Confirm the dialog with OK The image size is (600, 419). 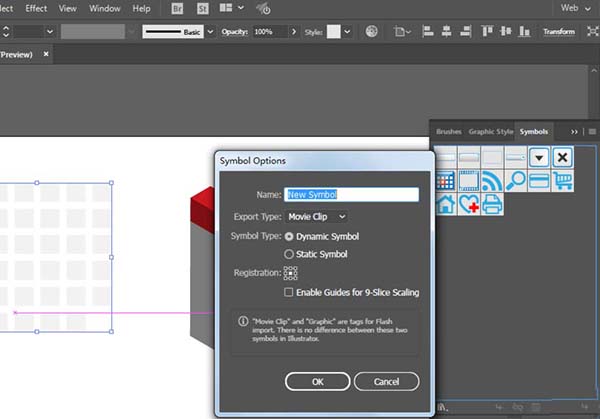[317, 381]
